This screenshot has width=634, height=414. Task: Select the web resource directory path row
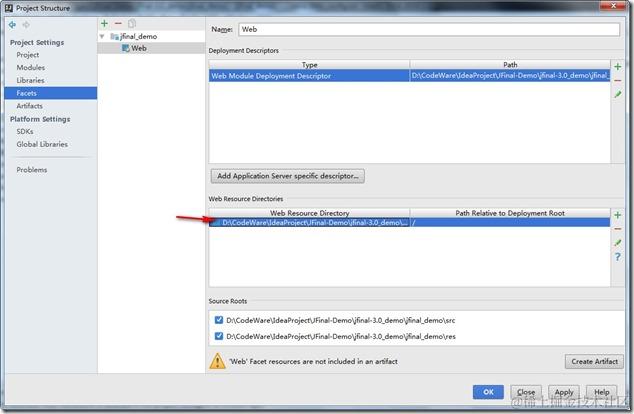[x=310, y=222]
